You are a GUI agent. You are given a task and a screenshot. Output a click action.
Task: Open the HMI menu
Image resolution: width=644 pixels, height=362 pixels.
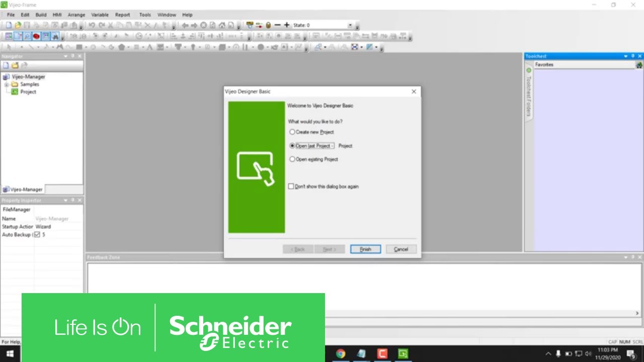tap(57, 15)
